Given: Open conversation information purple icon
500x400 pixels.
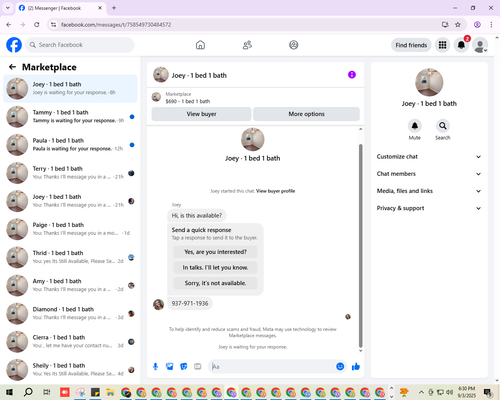Looking at the screenshot, I should pyautogui.click(x=352, y=75).
